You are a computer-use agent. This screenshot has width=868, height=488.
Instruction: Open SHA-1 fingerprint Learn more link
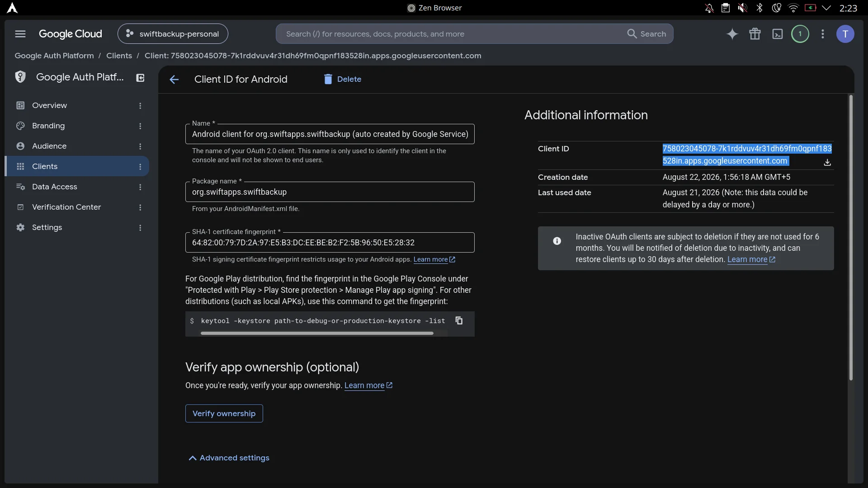point(434,259)
